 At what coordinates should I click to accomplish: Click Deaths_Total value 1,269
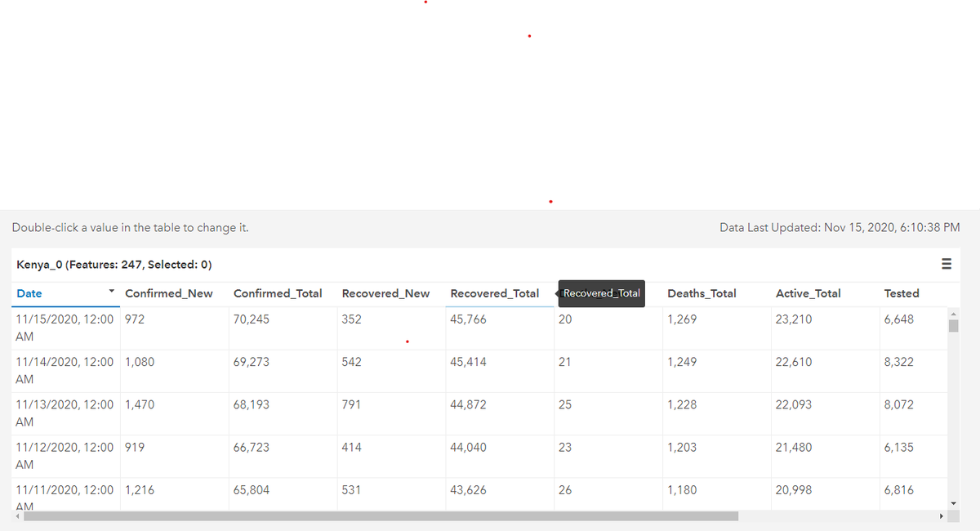click(x=682, y=319)
